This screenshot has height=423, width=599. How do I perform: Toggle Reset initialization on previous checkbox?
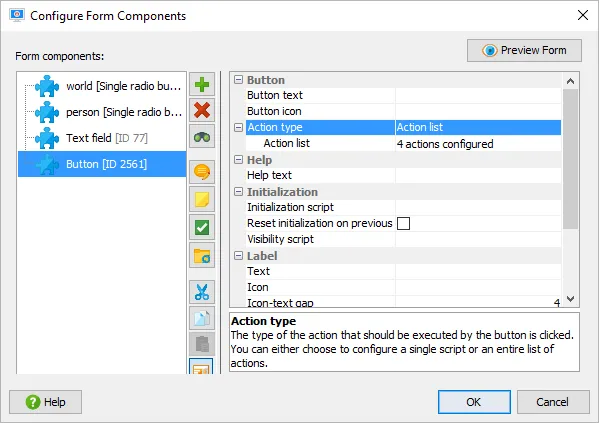403,223
